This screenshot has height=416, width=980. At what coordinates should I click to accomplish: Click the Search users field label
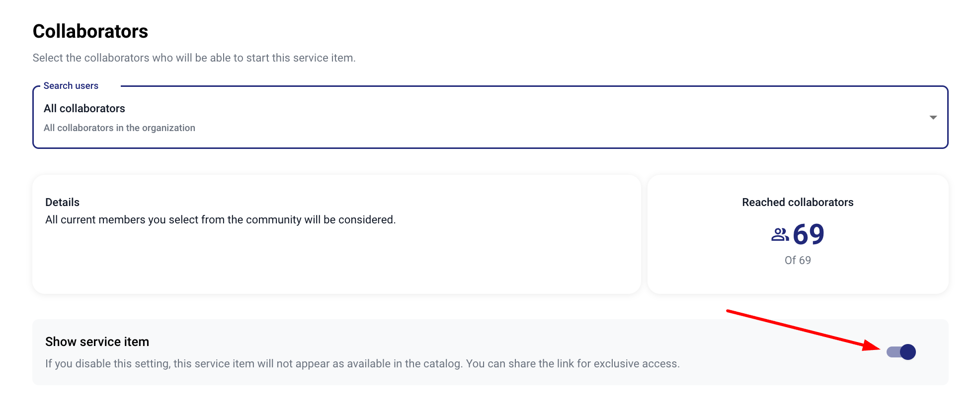click(71, 86)
